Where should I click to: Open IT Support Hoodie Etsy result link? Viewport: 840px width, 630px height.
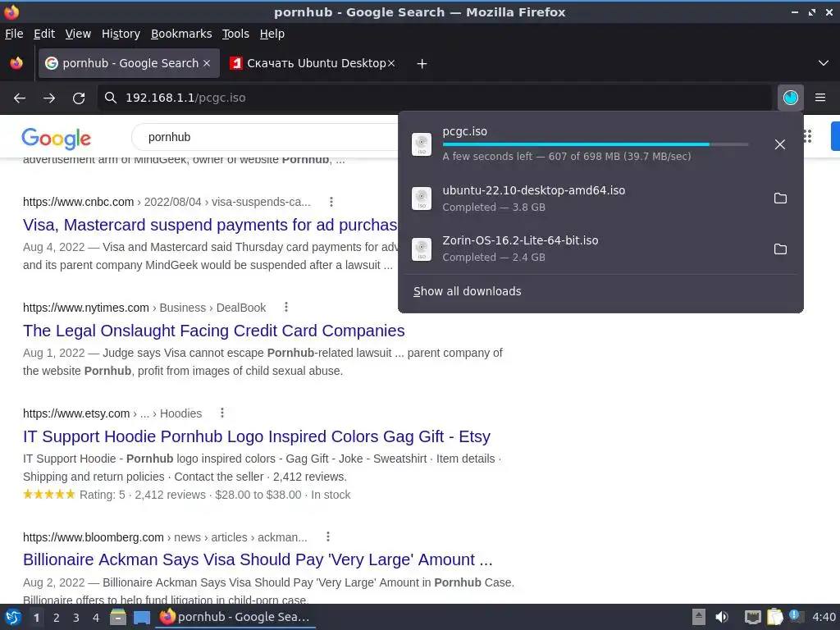257,436
